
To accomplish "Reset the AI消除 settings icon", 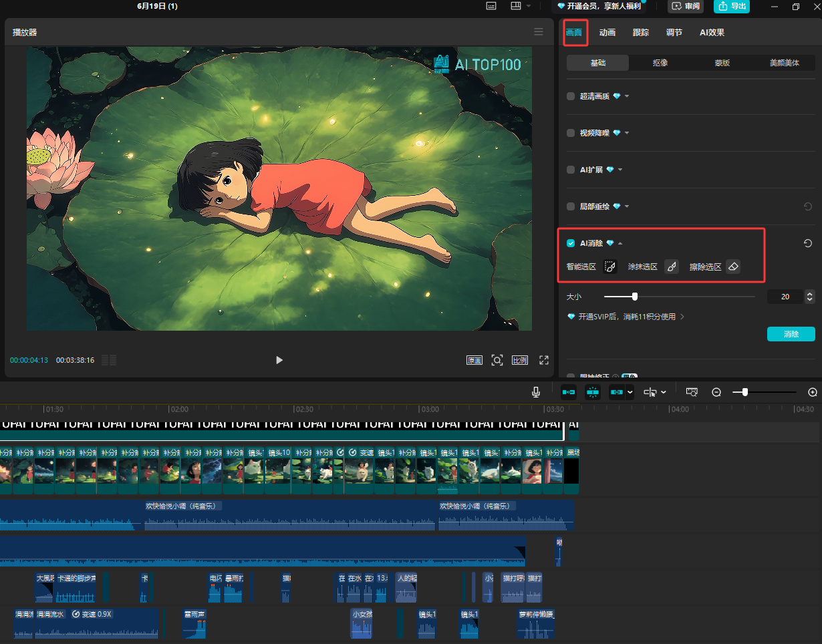I will [808, 243].
